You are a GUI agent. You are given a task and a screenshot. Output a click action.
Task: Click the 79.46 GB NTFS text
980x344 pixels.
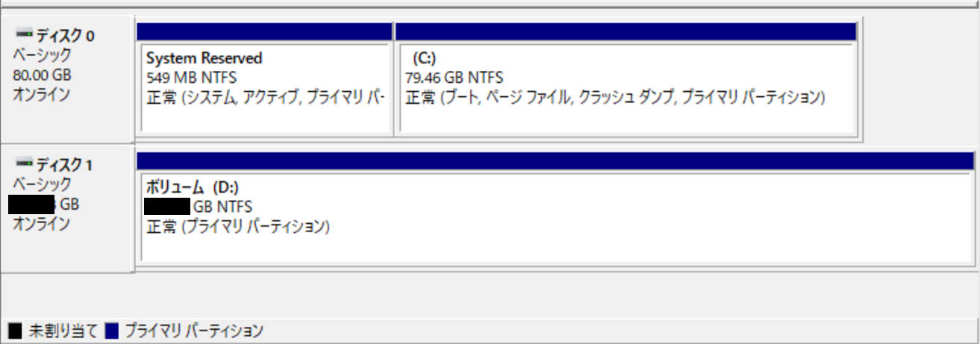click(454, 78)
